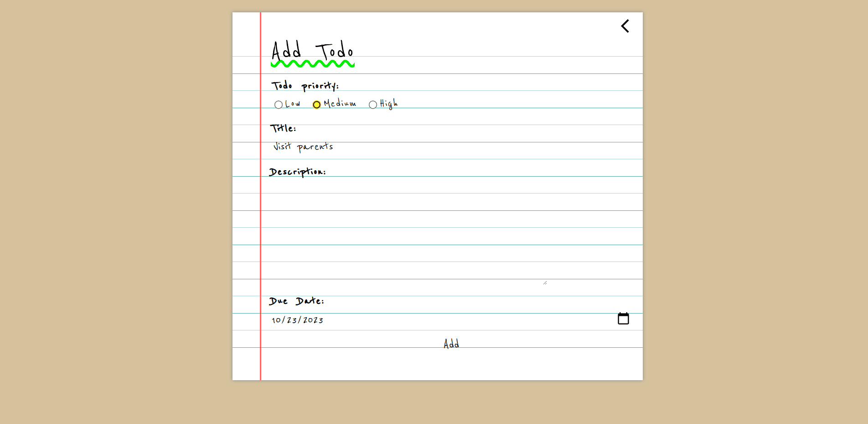Select the Low priority radio button
Screen dimensions: 868x424
(x=279, y=105)
